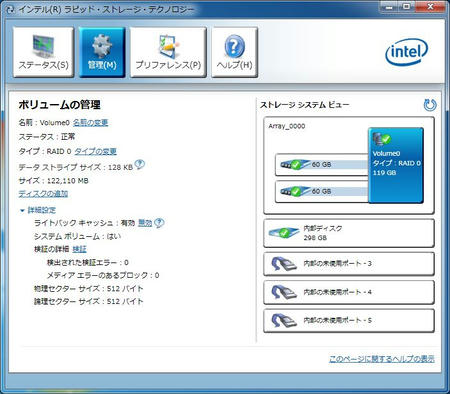
Task: Click the port 4 cable icon
Action: tap(284, 292)
